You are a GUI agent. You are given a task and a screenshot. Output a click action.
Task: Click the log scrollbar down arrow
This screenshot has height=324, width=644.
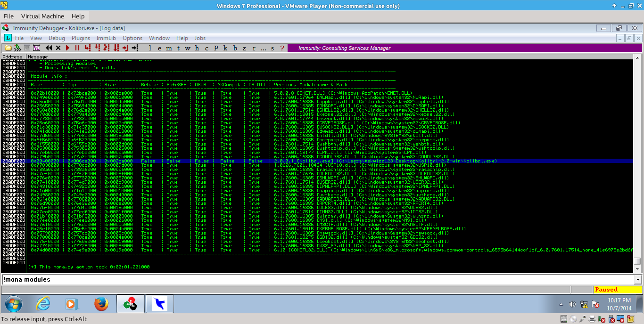click(637, 269)
